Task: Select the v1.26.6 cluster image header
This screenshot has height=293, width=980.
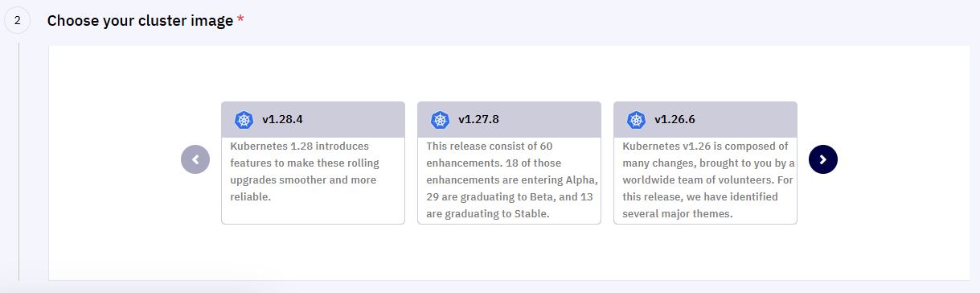Action: (x=705, y=120)
